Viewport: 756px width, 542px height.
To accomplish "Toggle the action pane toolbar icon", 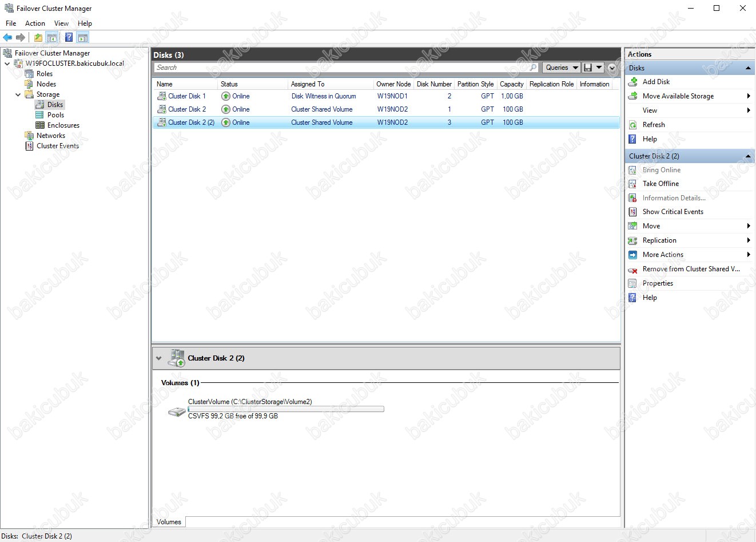I will [x=83, y=38].
